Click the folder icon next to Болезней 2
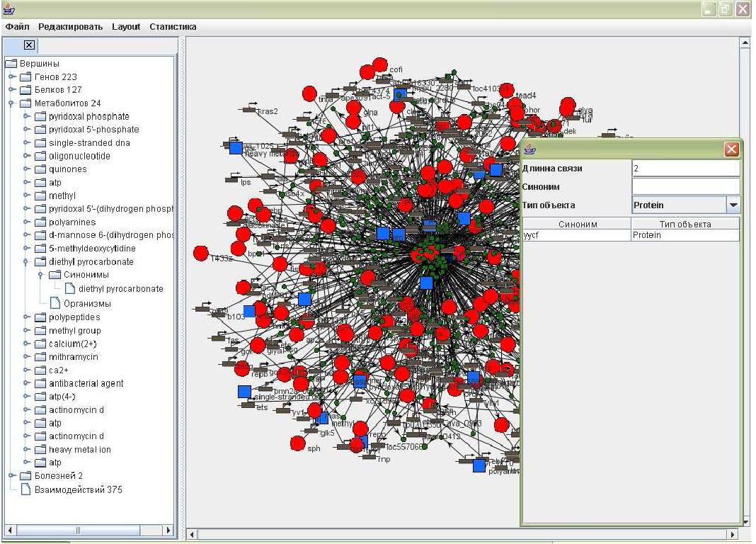The height and width of the screenshot is (544, 756). click(25, 476)
